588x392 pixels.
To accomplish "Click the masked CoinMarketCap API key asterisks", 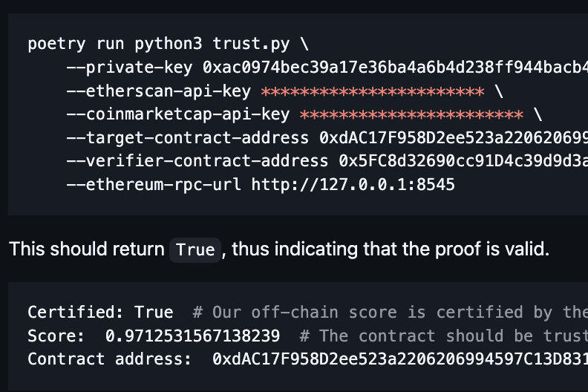I will [x=411, y=115].
